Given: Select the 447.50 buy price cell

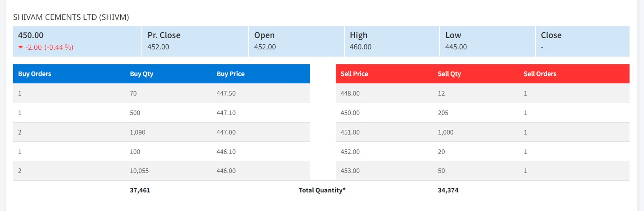Looking at the screenshot, I should pyautogui.click(x=226, y=93).
